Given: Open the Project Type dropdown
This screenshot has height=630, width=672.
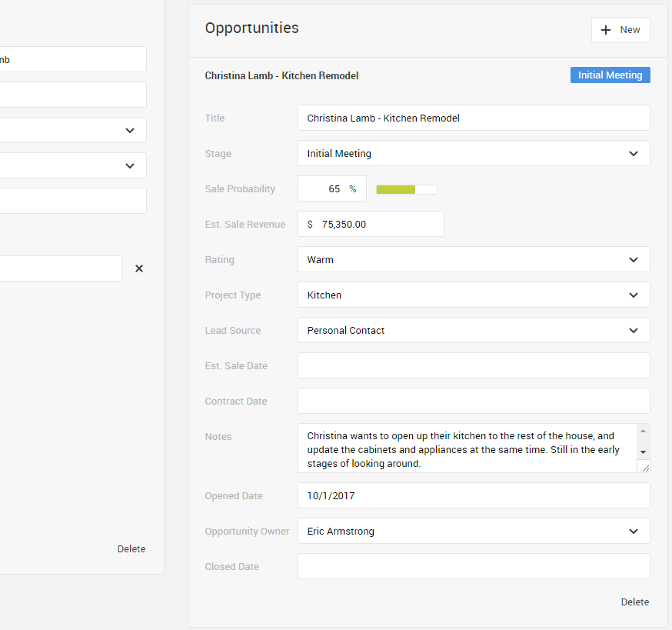Looking at the screenshot, I should (473, 295).
